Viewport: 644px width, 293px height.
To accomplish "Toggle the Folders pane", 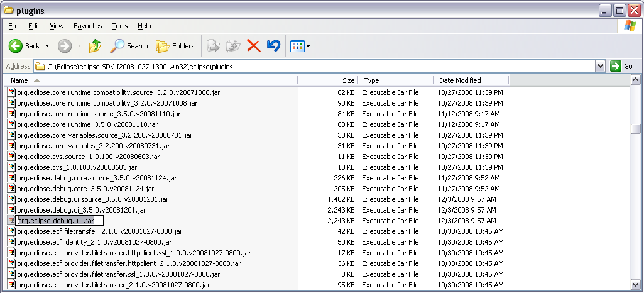I will pos(175,46).
